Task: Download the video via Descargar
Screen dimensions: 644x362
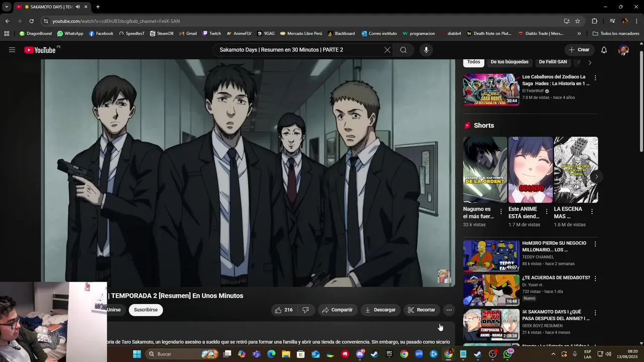Action: [380, 310]
